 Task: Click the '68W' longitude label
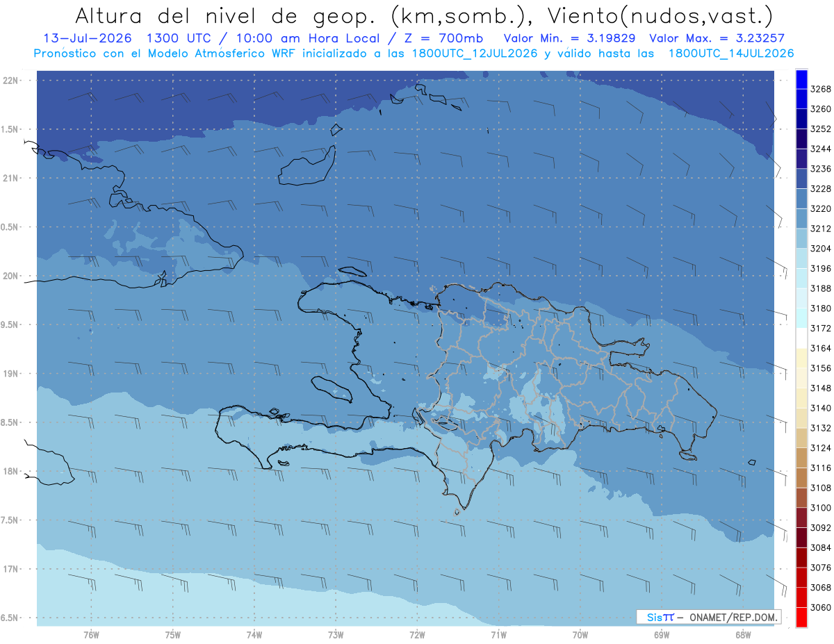click(x=742, y=635)
